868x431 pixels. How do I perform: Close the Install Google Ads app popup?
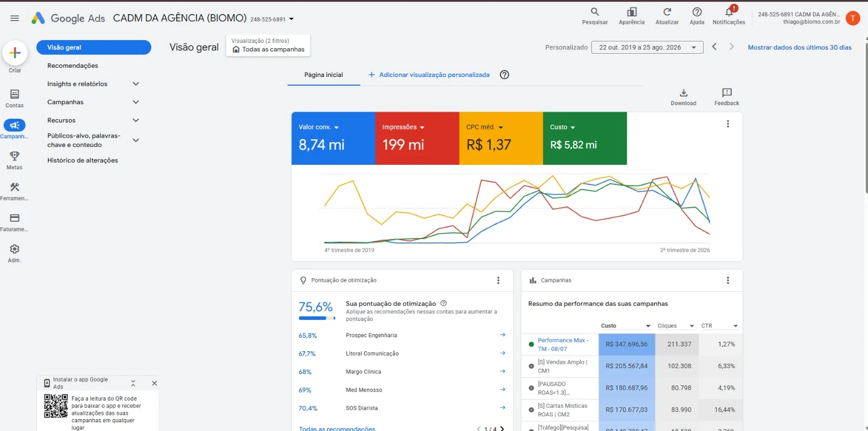tap(155, 383)
